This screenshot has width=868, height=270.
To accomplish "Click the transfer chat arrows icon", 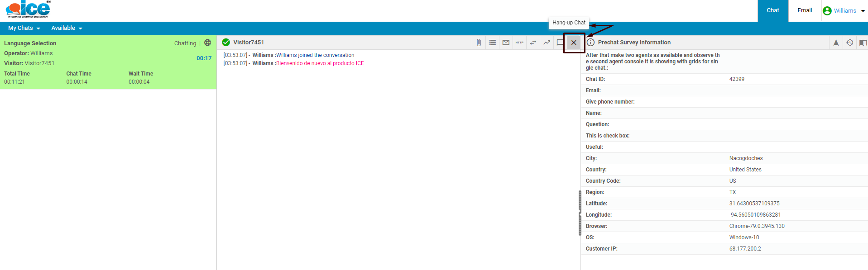I will [x=533, y=43].
